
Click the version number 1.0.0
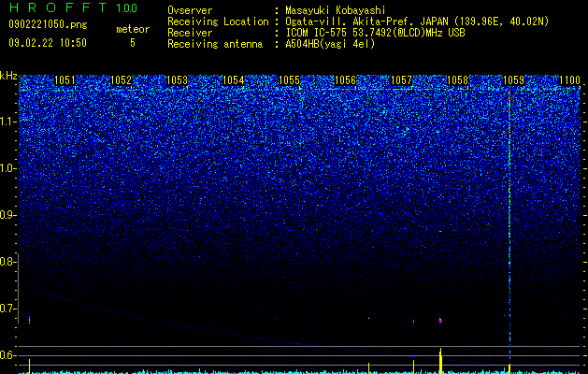click(x=127, y=7)
